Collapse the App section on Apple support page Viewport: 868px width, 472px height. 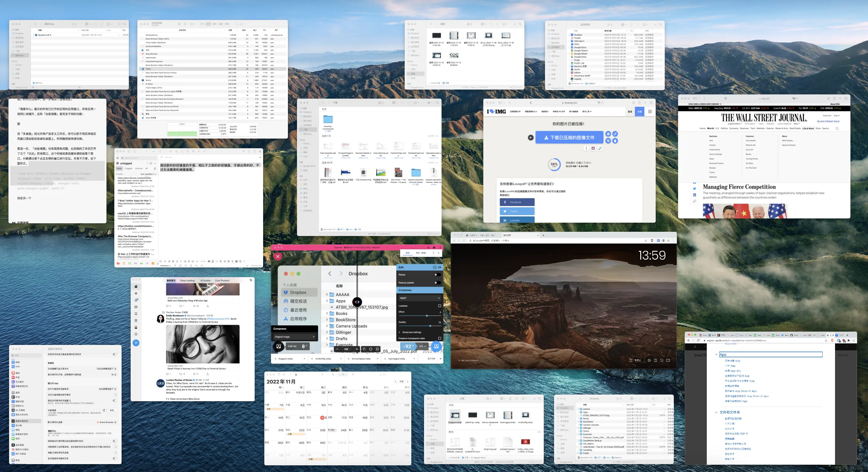click(x=716, y=355)
